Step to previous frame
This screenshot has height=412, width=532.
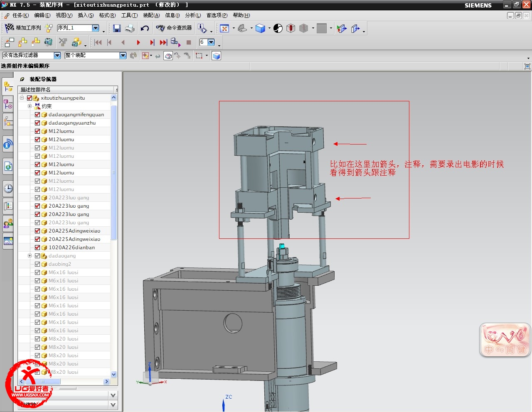point(109,42)
